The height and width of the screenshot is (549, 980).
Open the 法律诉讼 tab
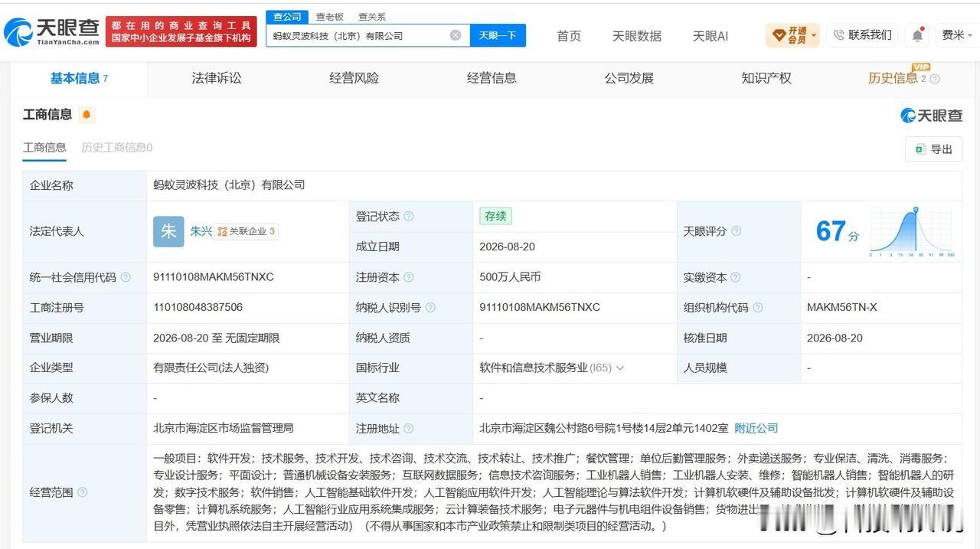click(x=217, y=78)
